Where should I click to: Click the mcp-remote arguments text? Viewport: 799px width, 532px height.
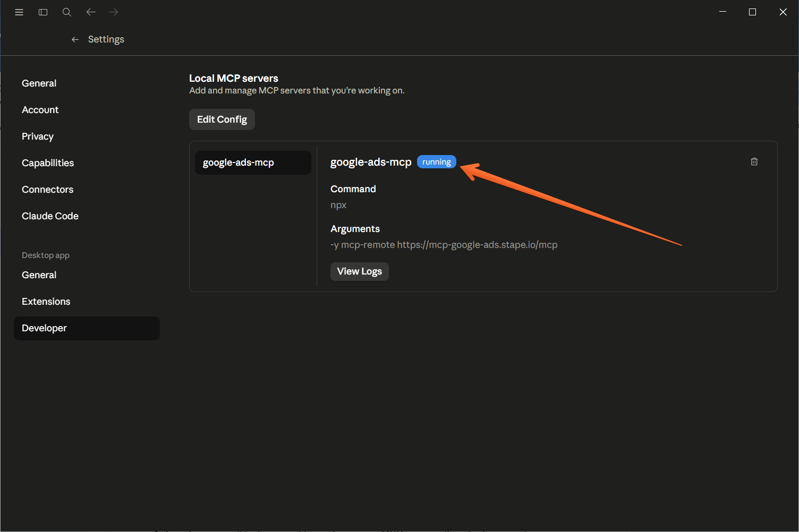(x=444, y=245)
